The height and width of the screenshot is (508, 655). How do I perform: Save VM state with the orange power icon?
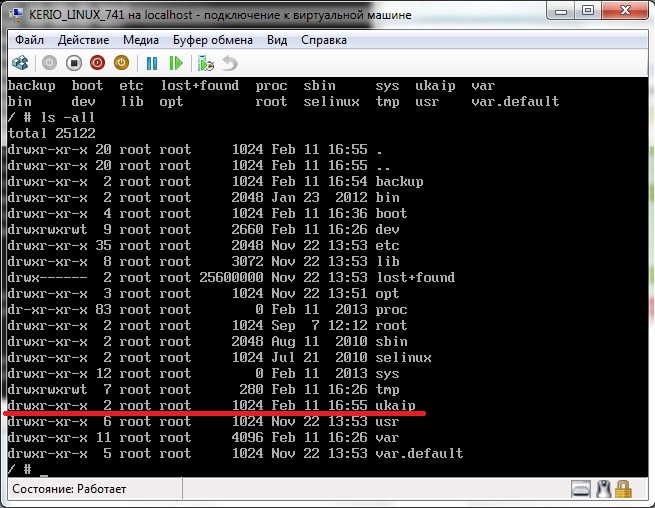pos(121,62)
